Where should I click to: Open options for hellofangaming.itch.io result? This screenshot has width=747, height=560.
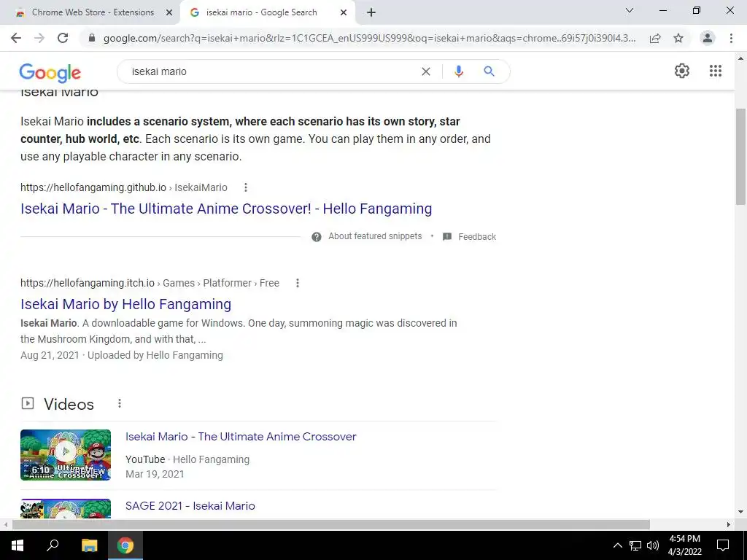pos(298,283)
